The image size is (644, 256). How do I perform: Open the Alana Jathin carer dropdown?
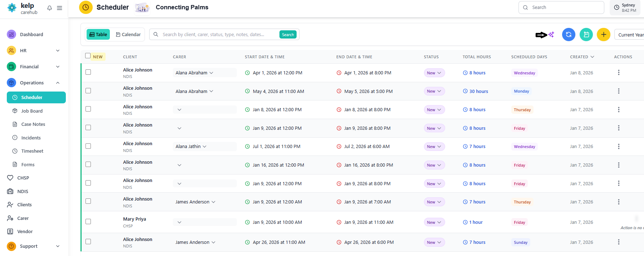point(191,147)
